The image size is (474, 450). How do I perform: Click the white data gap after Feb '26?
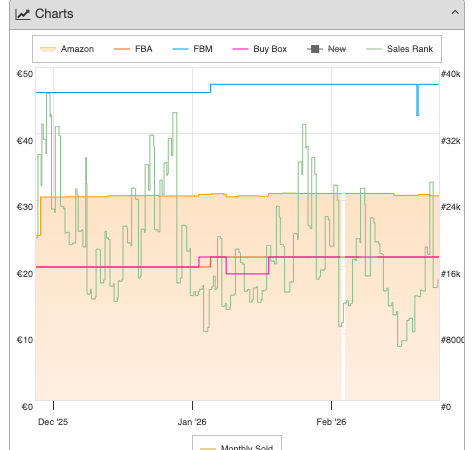tap(343, 297)
